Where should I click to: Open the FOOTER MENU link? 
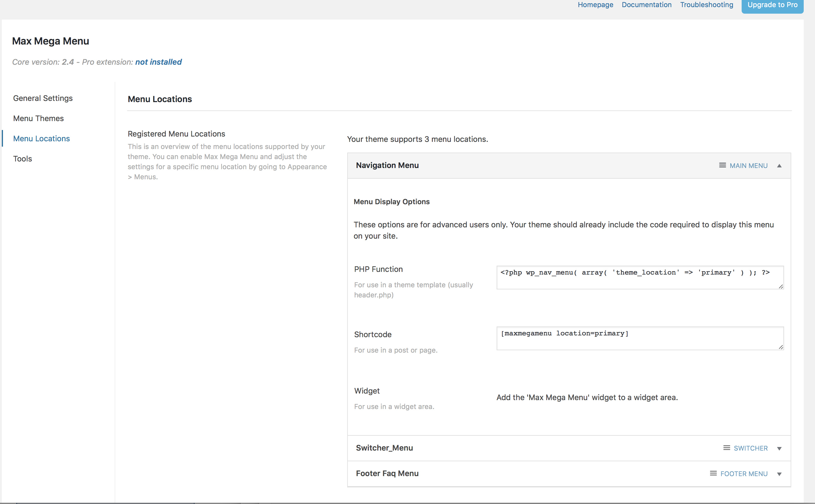(744, 474)
